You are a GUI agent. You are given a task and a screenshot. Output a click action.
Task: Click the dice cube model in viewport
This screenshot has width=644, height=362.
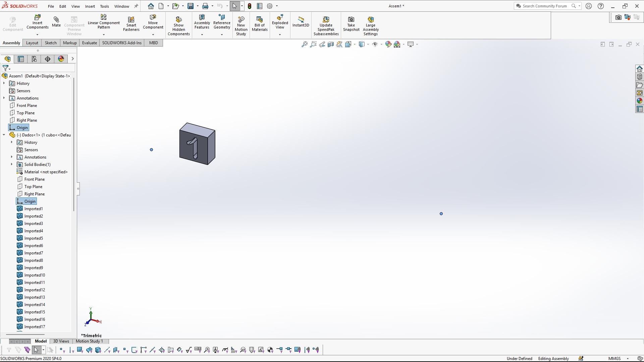pos(197,144)
